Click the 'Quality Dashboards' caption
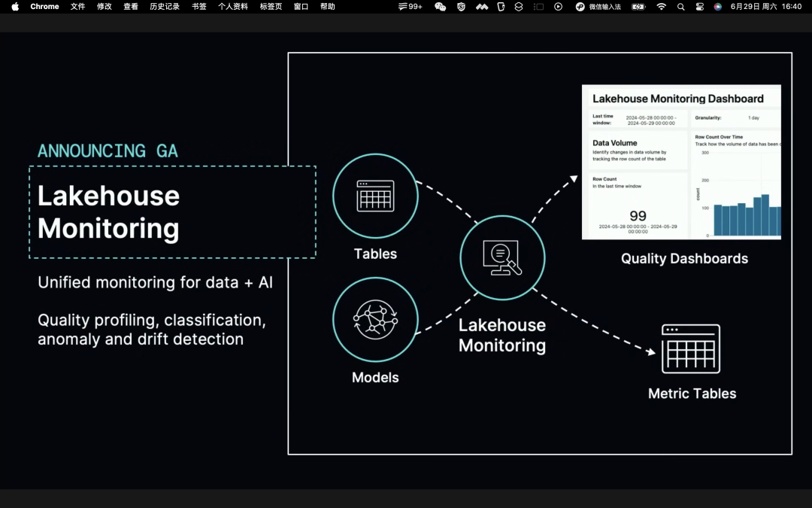The image size is (812, 508). pos(685,258)
